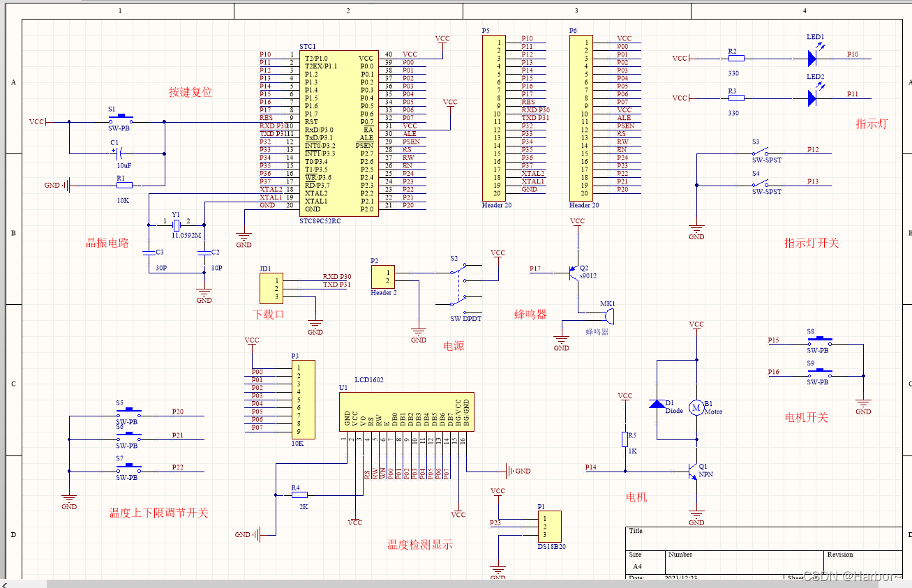
Task: Select crystal oscillator Y1 symbol
Action: point(177,225)
